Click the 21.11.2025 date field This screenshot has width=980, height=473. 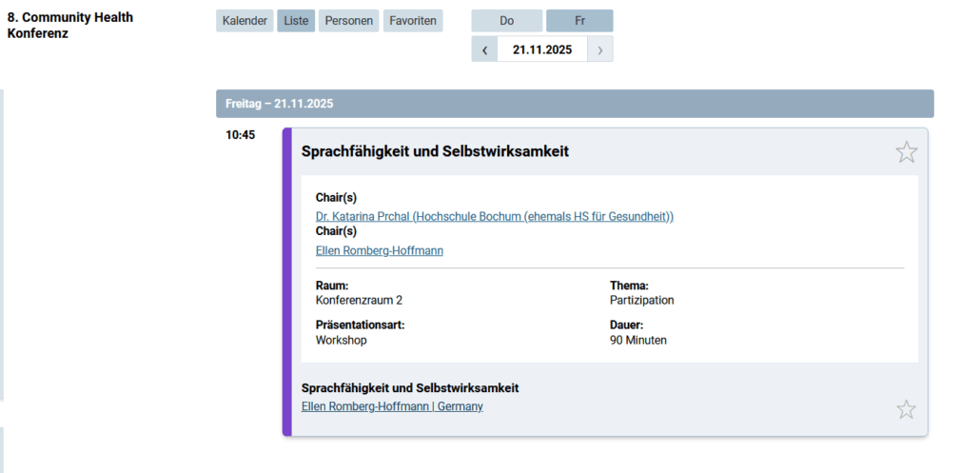(x=542, y=50)
